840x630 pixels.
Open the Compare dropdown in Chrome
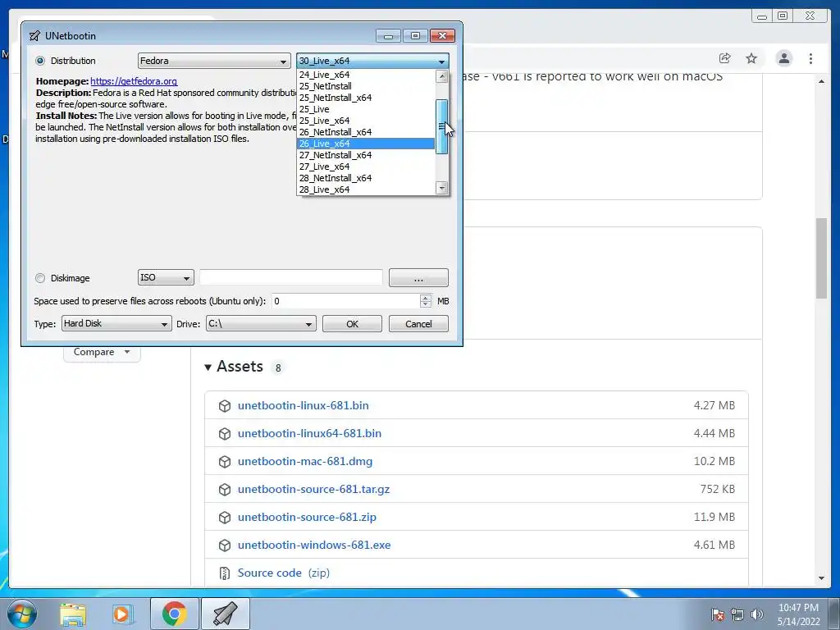pos(102,352)
